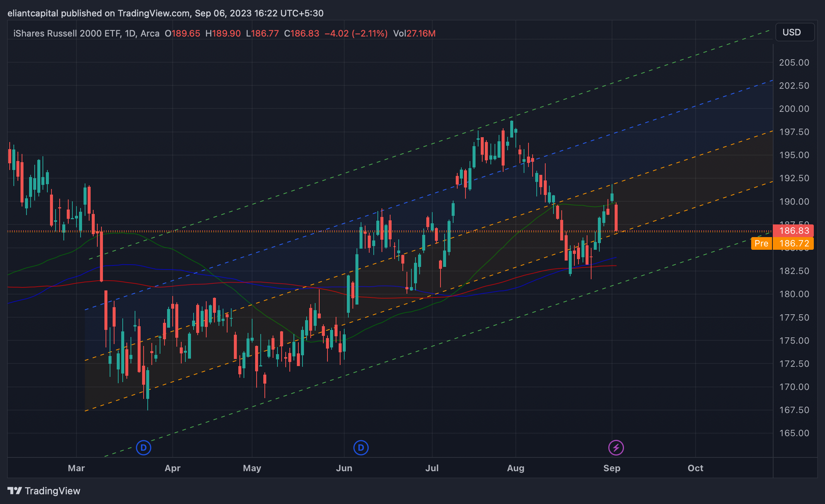
Task: Click the −4.02 (−2.11%) change value
Action: (x=356, y=34)
